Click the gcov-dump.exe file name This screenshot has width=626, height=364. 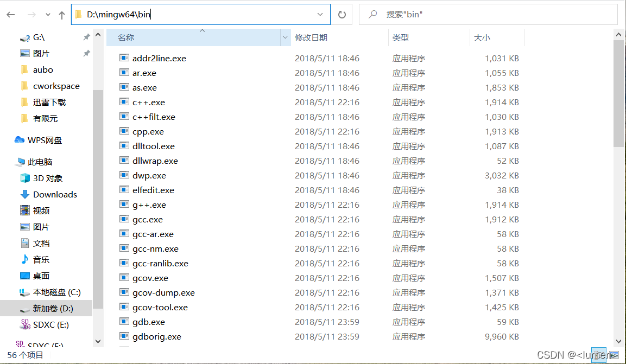(x=163, y=292)
